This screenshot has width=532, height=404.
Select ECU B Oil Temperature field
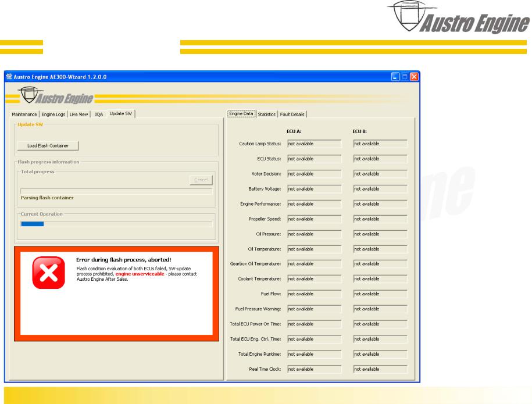(x=380, y=249)
